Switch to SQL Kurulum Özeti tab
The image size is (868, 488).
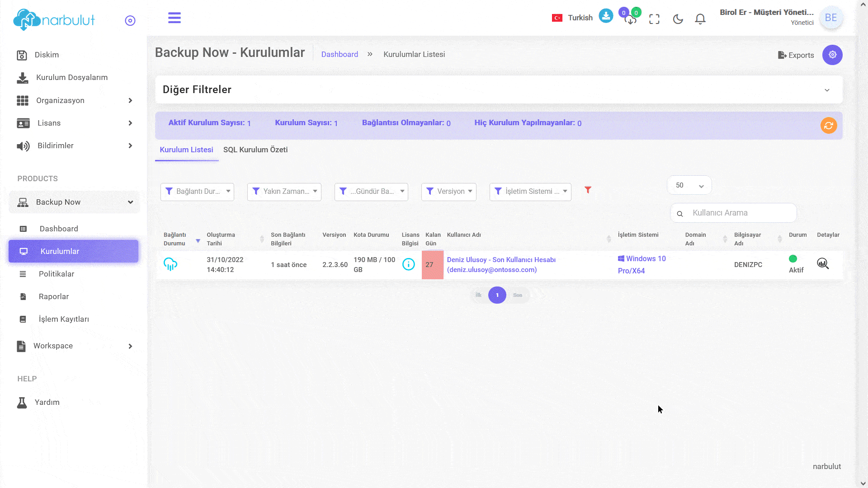255,150
